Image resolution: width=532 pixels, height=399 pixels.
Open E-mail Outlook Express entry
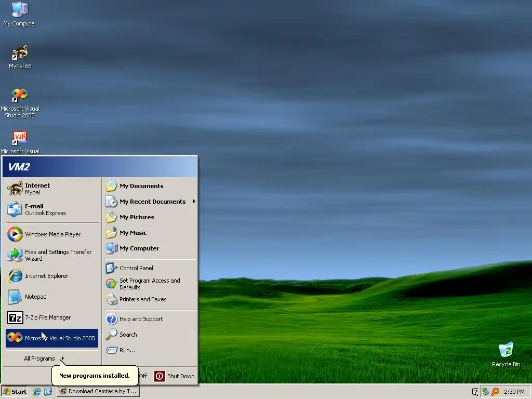tap(52, 209)
